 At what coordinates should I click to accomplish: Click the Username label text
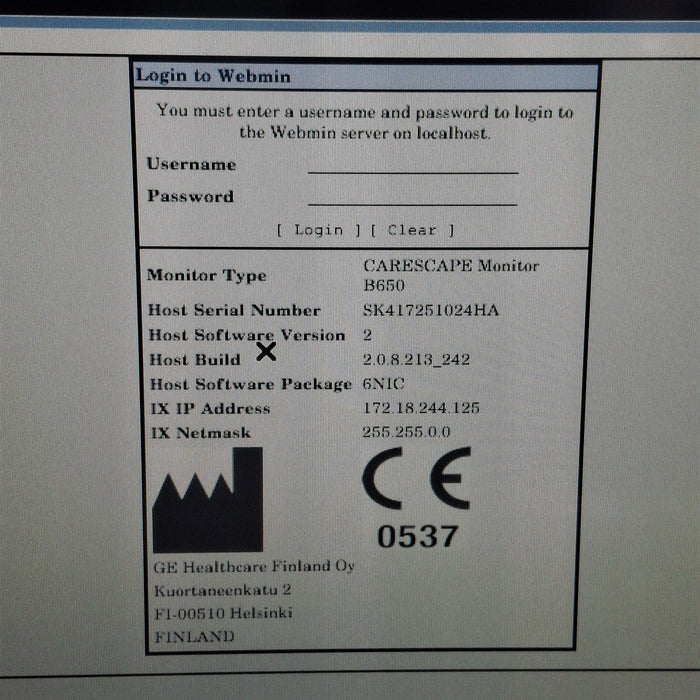click(x=192, y=164)
